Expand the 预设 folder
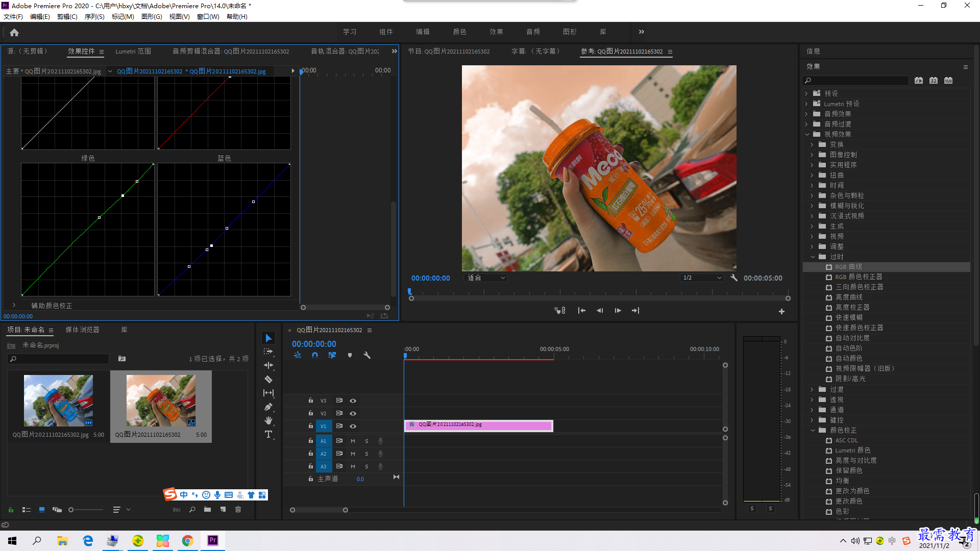Screen dimensions: 980x551 click(807, 93)
